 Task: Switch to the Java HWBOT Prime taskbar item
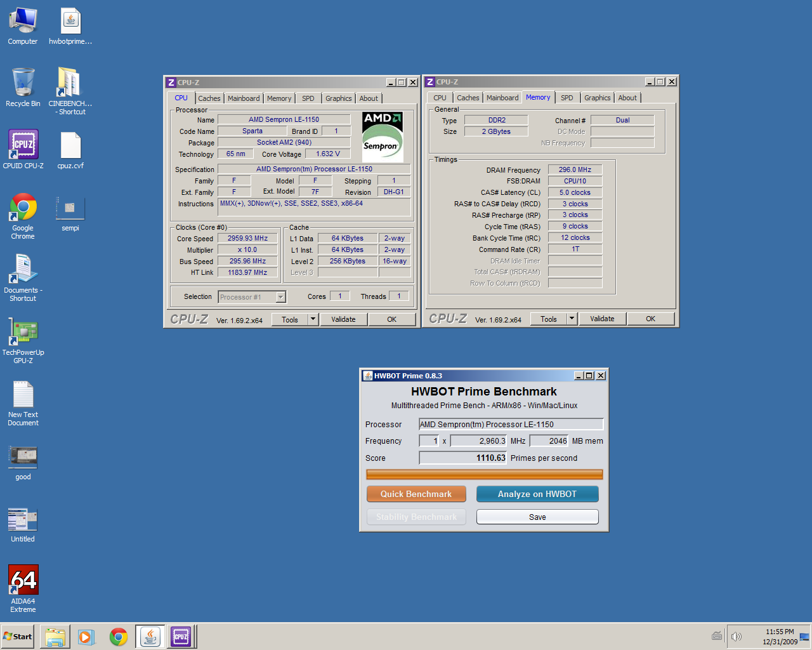[150, 637]
